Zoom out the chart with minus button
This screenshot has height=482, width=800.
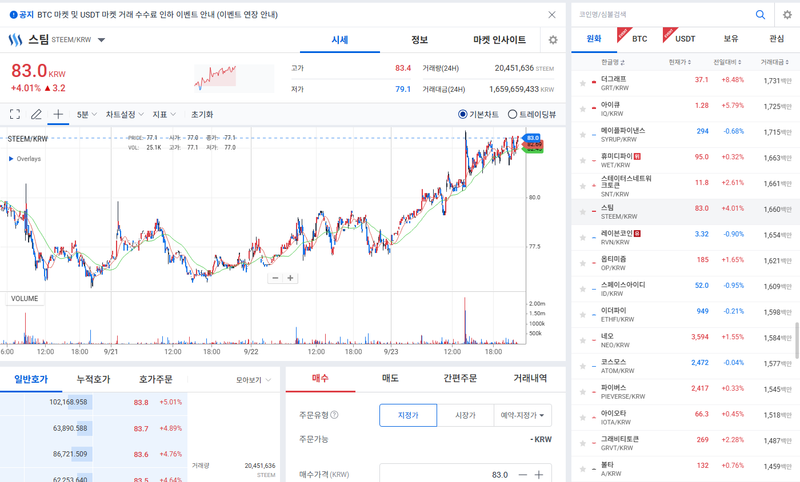pyautogui.click(x=276, y=278)
